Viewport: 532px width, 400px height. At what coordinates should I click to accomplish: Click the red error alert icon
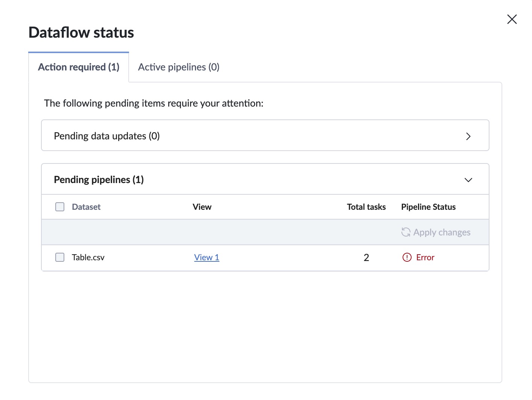[406, 257]
